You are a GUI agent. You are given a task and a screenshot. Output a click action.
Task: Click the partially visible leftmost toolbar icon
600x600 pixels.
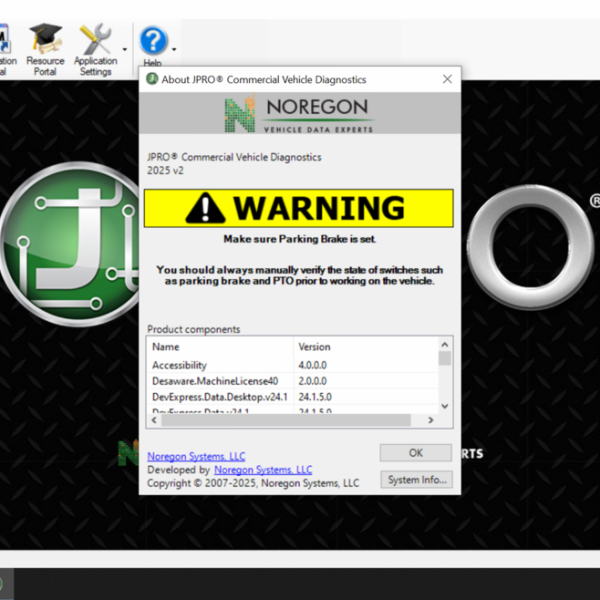(x=4, y=42)
